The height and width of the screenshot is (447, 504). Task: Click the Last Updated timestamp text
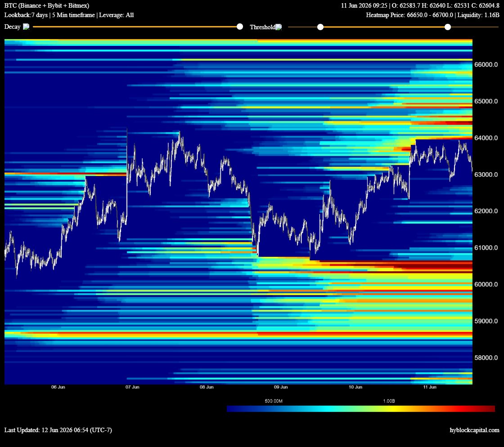coord(58,430)
